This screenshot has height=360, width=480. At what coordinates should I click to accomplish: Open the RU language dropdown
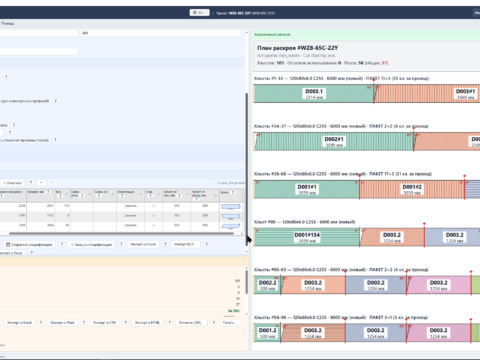click(199, 13)
